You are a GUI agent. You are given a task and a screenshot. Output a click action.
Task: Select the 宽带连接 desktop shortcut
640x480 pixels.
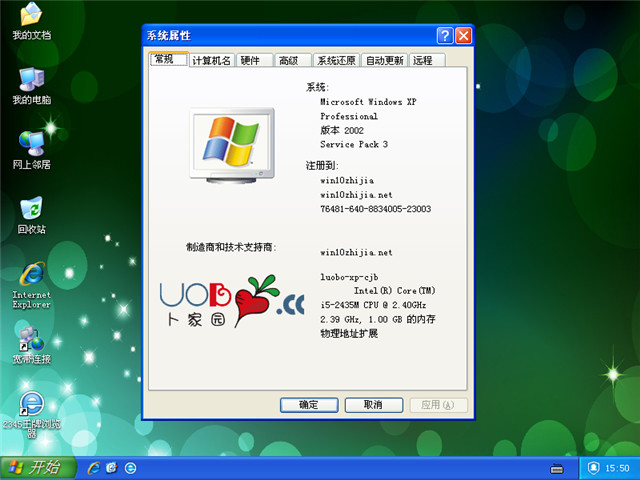pyautogui.click(x=31, y=345)
